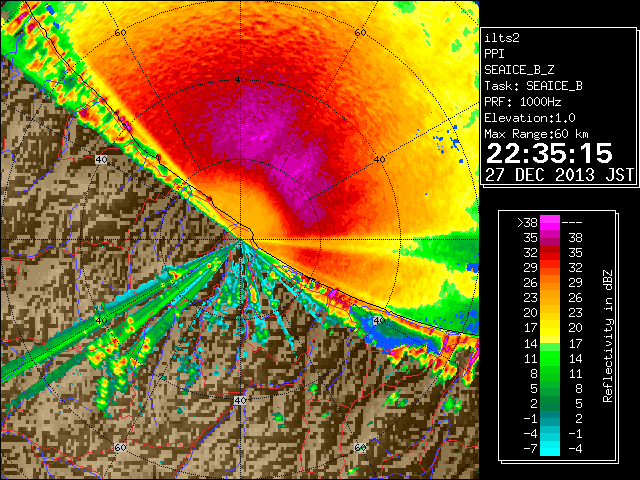Click the 'ilts2' radar site label

point(502,38)
